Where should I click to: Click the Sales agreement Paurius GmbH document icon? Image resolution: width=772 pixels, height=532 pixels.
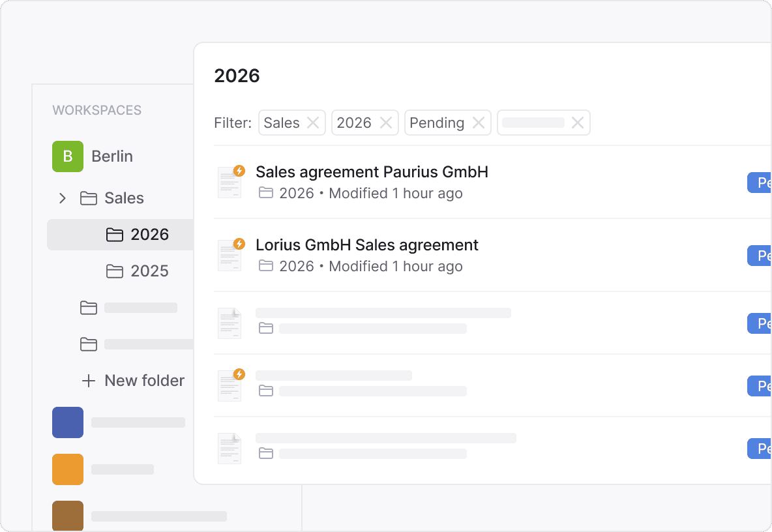click(x=230, y=182)
